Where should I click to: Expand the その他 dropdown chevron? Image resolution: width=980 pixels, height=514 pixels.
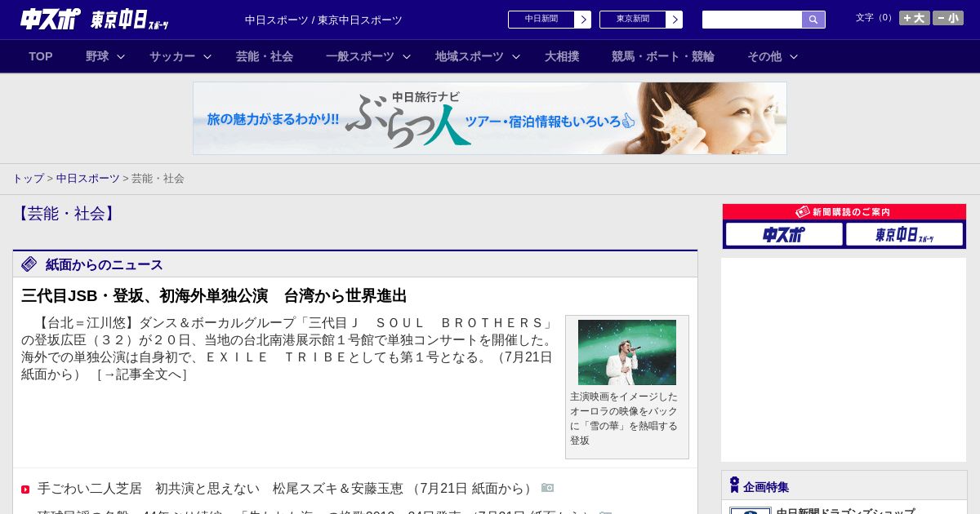[794, 56]
